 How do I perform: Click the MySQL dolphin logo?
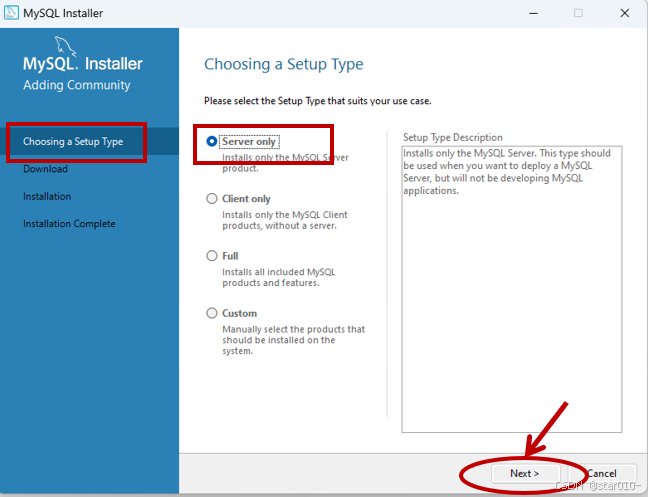[66, 46]
